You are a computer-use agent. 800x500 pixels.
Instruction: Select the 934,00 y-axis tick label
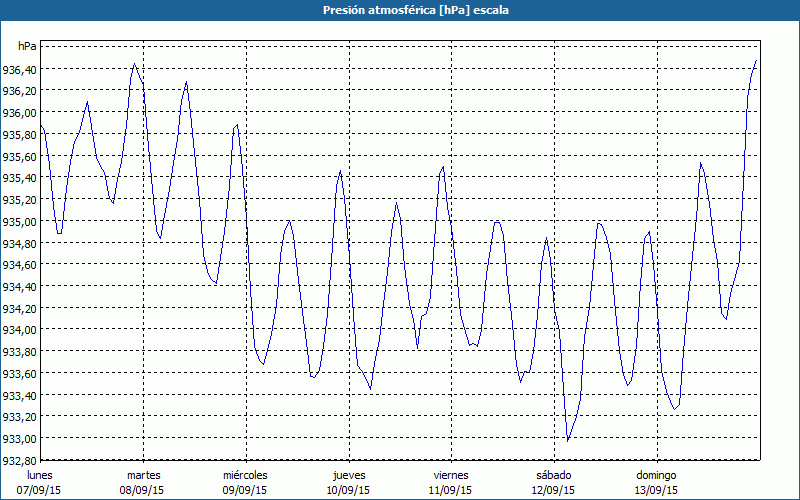coord(20,330)
